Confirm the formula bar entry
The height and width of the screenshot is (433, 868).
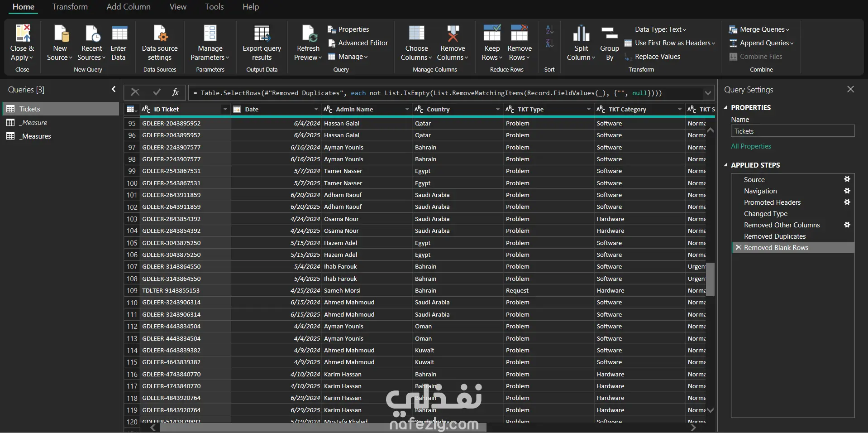(x=157, y=92)
